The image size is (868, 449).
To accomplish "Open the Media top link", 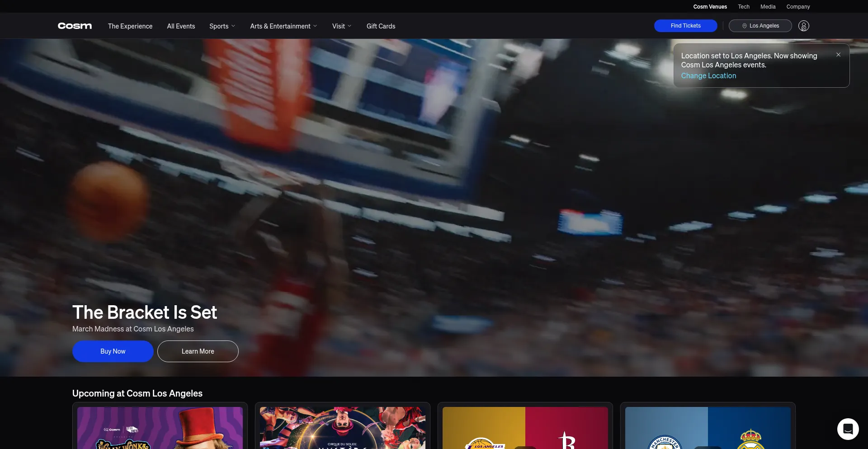I will tap(768, 7).
